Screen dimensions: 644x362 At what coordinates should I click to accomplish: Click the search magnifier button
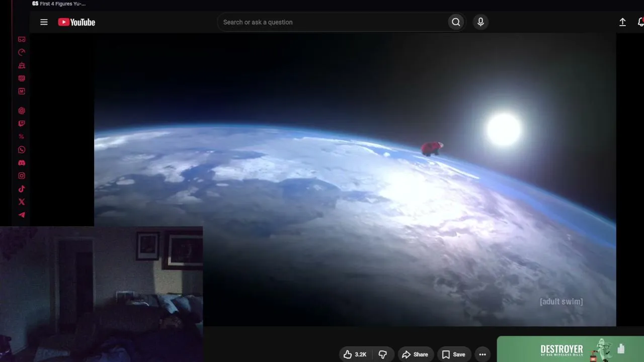point(456,22)
